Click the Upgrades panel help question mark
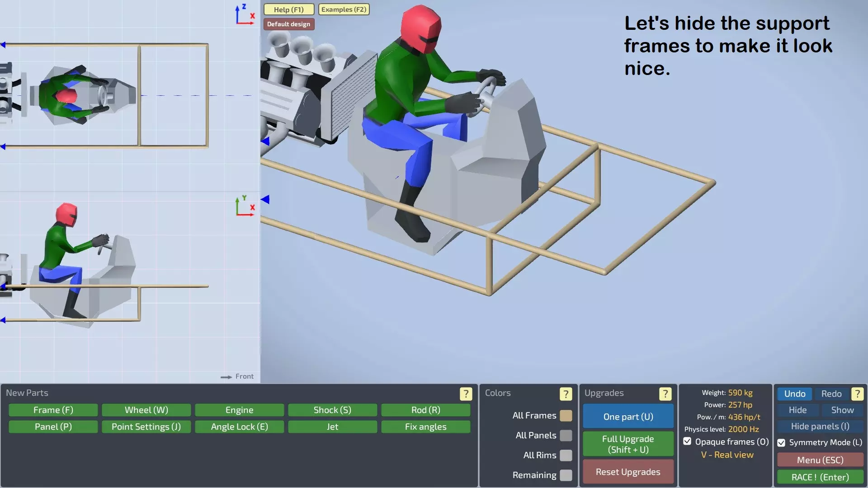 (665, 394)
